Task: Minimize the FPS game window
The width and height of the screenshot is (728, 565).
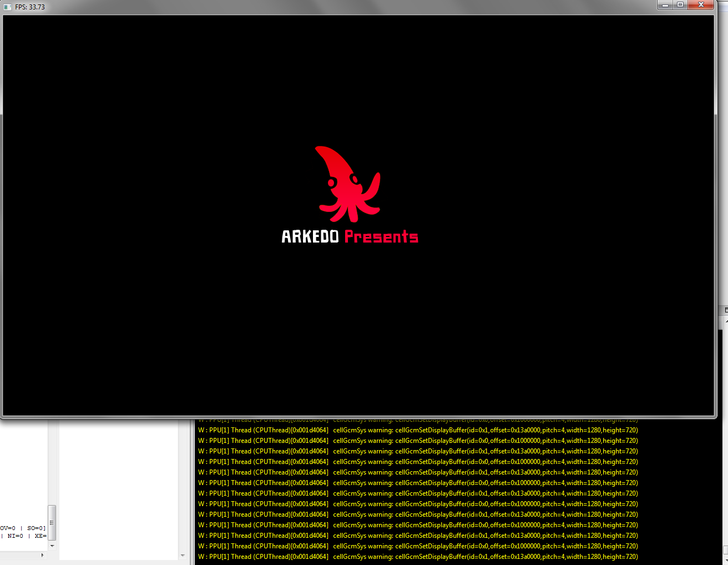Action: [x=665, y=5]
